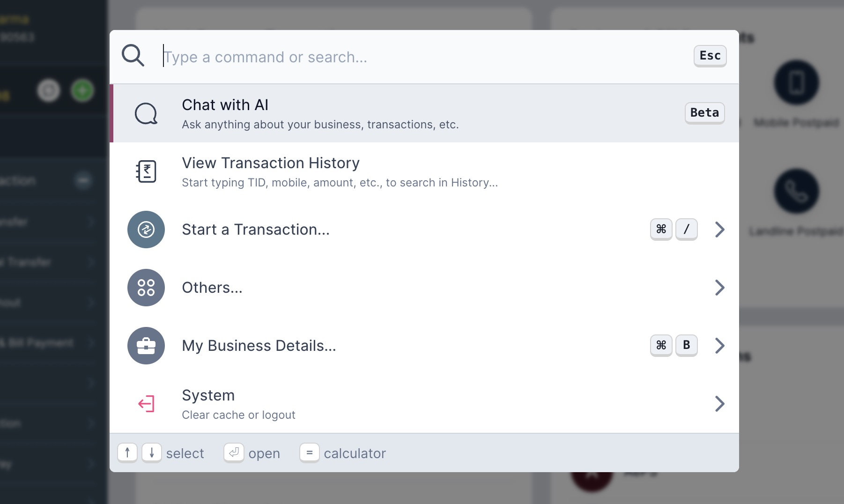Click the Mobile Postpaid phone icon
The width and height of the screenshot is (844, 504).
point(796,82)
